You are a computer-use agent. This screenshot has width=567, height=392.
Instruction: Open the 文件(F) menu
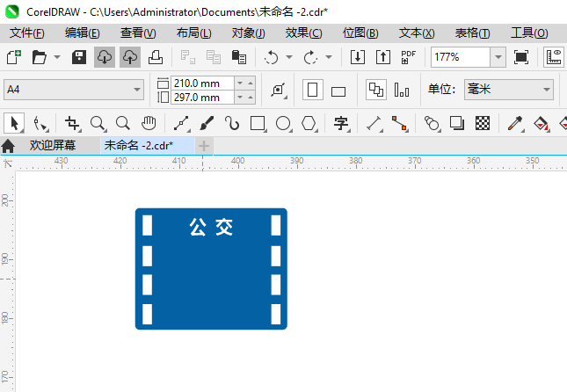27,33
